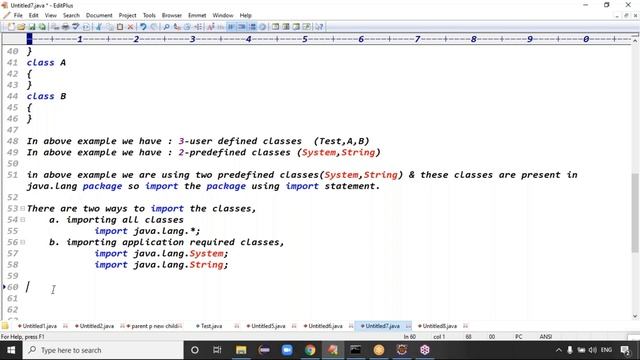Click the Windows Start button
This screenshot has height=360, width=640.
click(11, 350)
